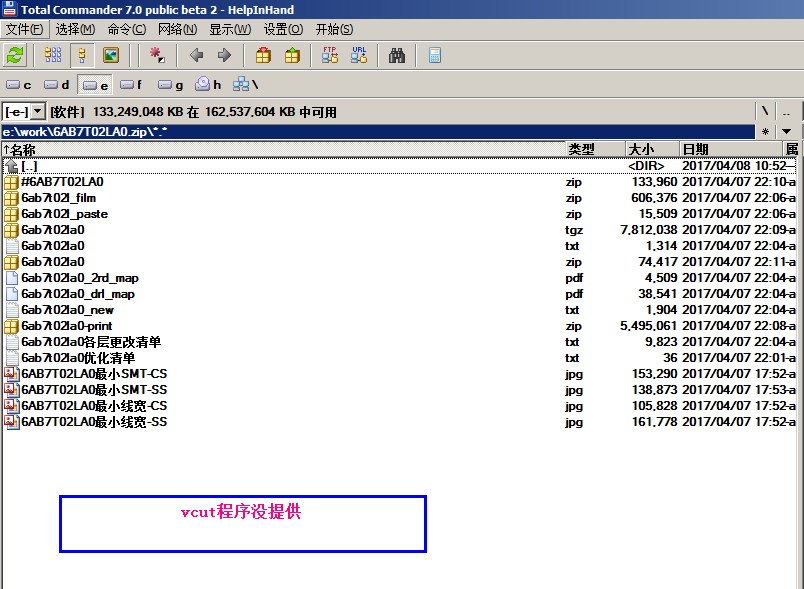Open the 文件(F) menu
The image size is (804, 589).
(x=25, y=29)
